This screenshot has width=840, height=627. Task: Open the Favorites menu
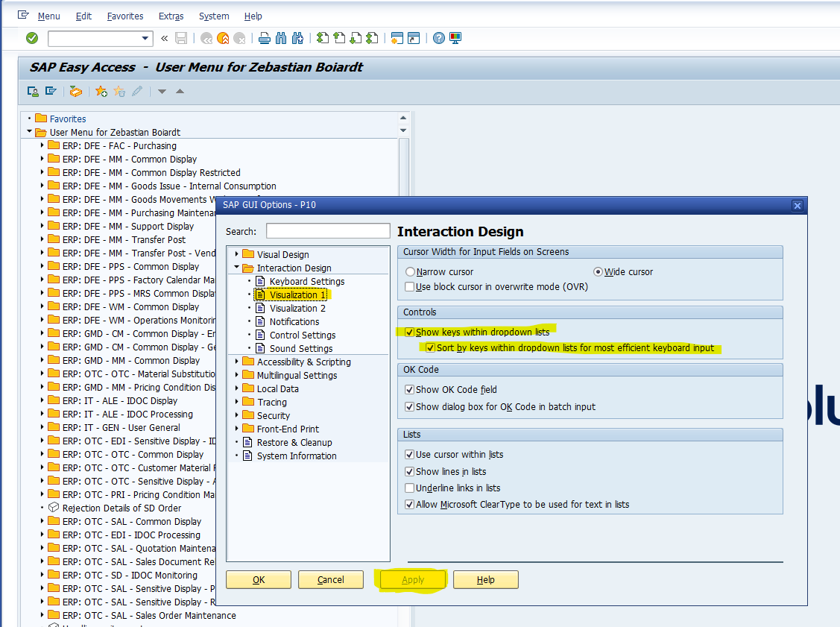click(x=125, y=16)
